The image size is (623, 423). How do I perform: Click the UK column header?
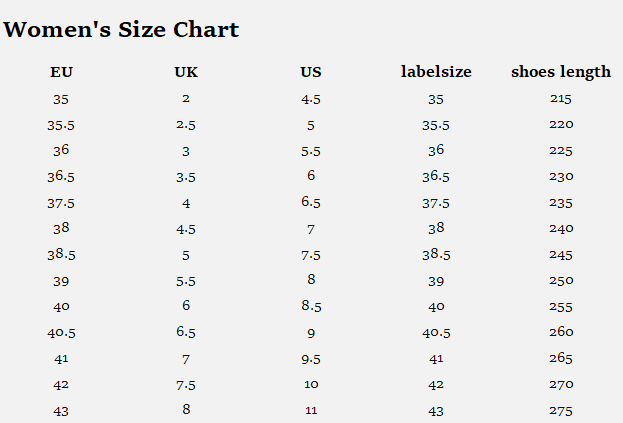click(186, 72)
